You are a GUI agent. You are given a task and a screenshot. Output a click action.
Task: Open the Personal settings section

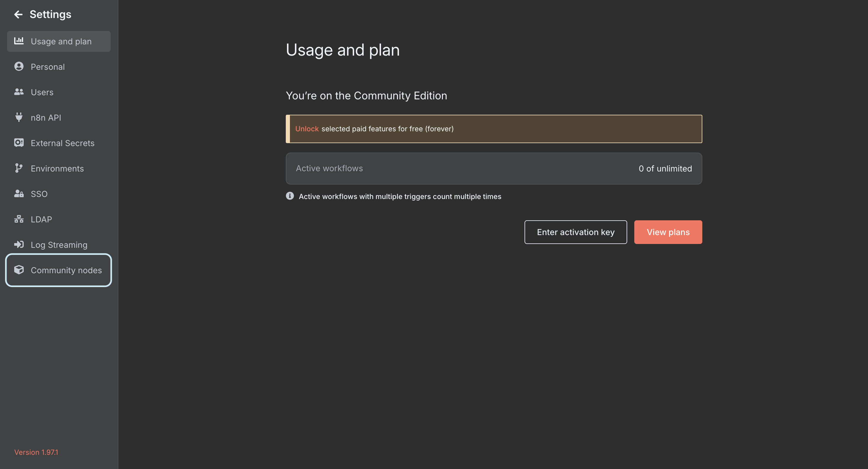pos(48,66)
